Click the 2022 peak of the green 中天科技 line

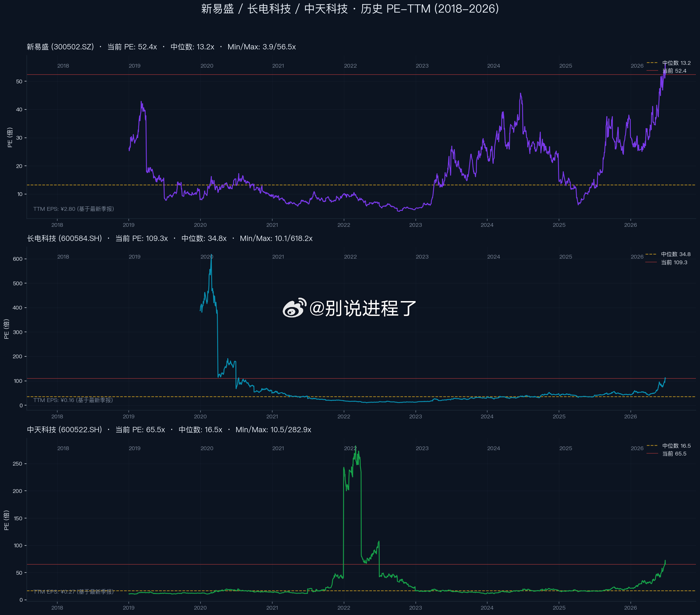click(355, 447)
